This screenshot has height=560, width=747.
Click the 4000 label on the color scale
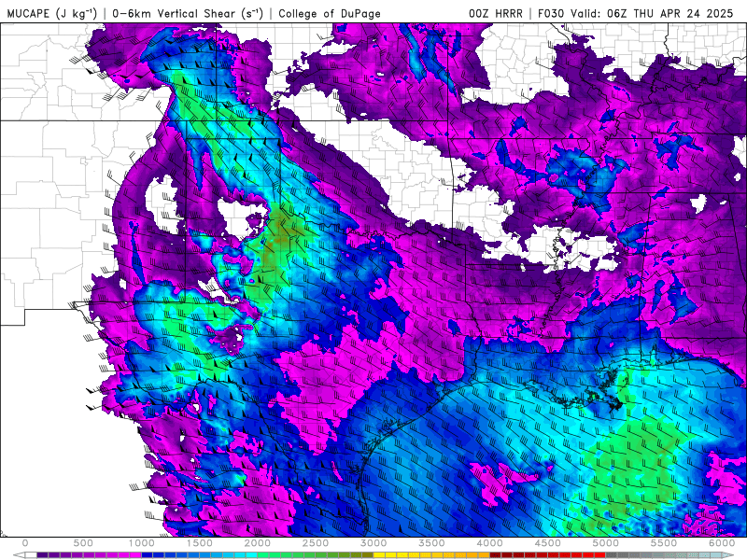pos(489,543)
